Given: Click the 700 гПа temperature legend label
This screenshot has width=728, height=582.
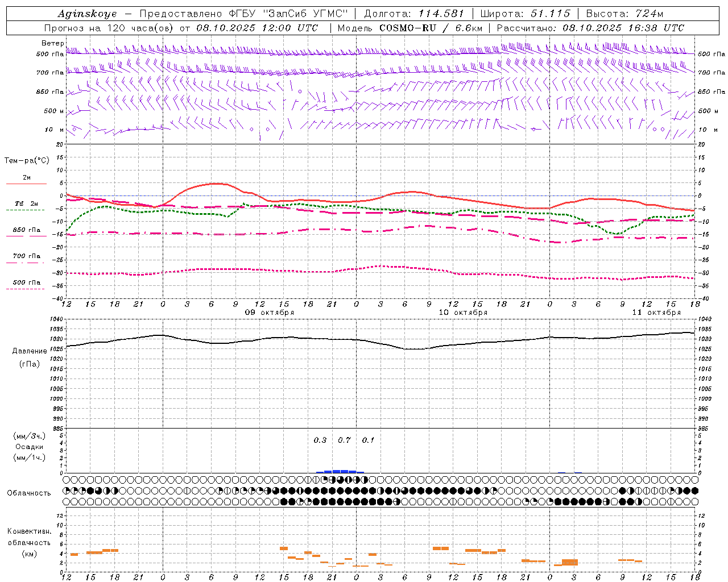Looking at the screenshot, I should 27,256.
